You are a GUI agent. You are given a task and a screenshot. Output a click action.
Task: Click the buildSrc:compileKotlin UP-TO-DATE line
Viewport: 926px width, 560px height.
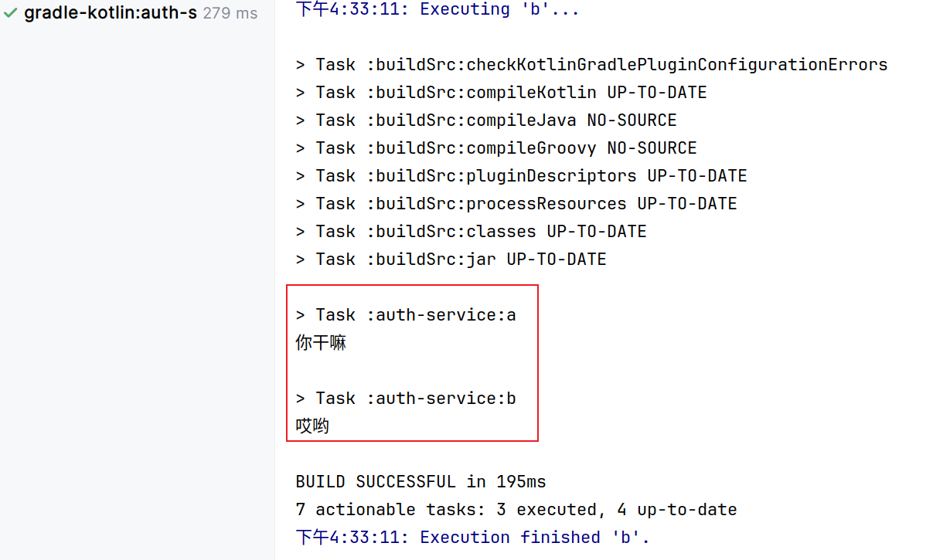[x=501, y=93]
